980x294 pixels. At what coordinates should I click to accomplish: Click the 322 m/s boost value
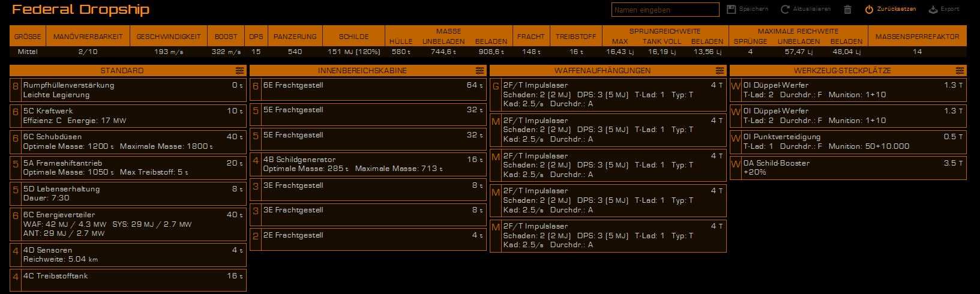coord(226,52)
